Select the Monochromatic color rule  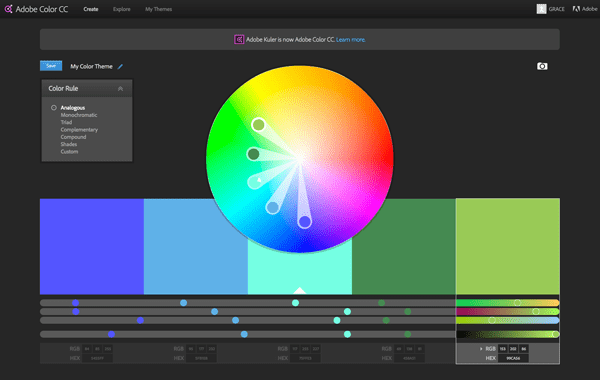(79, 115)
